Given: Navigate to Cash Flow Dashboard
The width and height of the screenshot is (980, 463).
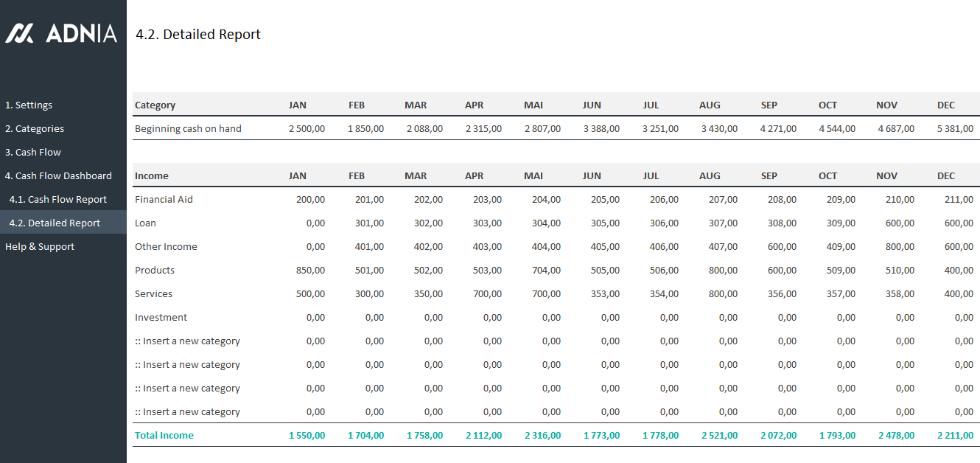Looking at the screenshot, I should point(58,175).
